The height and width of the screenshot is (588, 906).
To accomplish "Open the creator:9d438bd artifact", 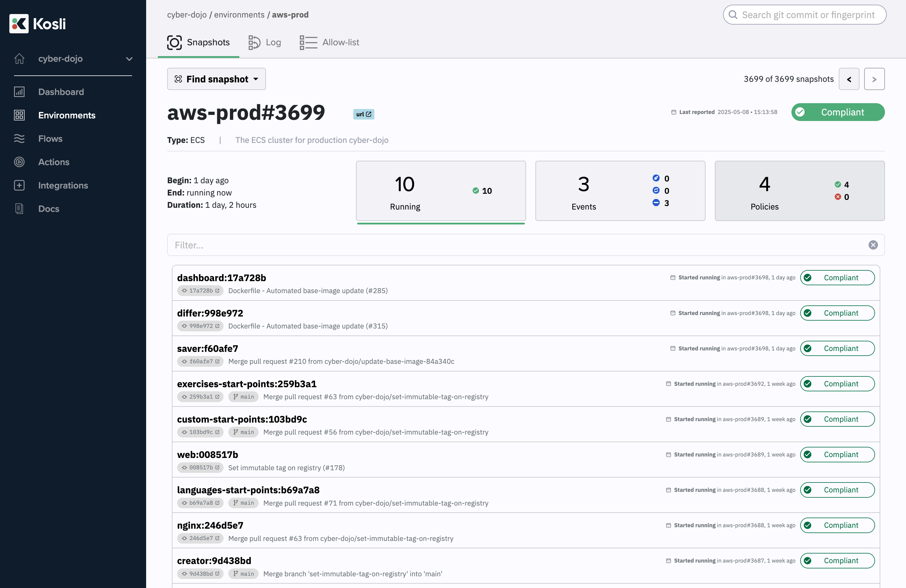I will point(214,561).
